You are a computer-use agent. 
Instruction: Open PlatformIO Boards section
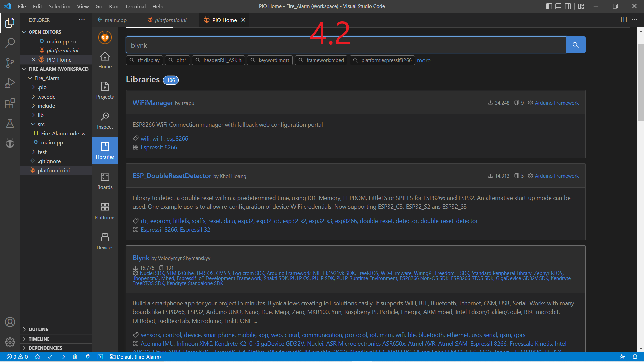[105, 181]
